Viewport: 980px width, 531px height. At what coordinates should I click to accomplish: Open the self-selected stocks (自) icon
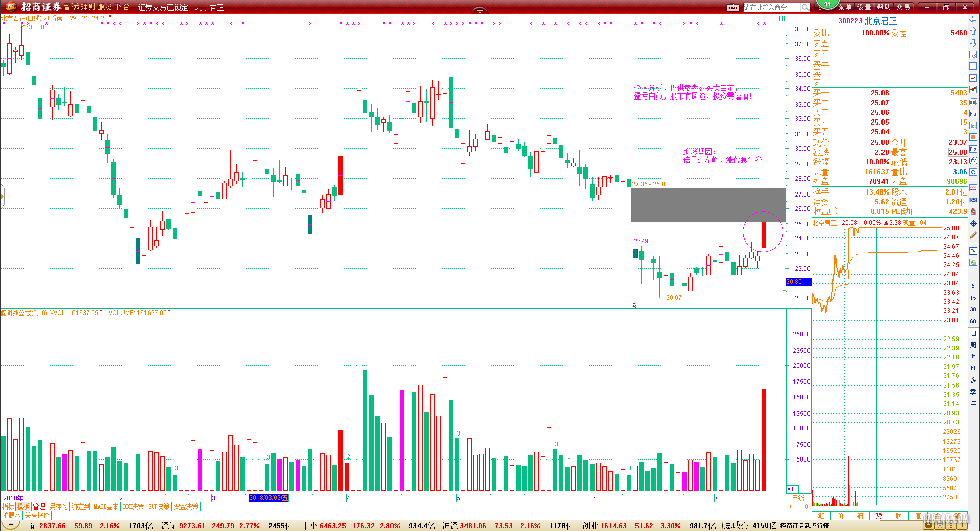coord(973,137)
